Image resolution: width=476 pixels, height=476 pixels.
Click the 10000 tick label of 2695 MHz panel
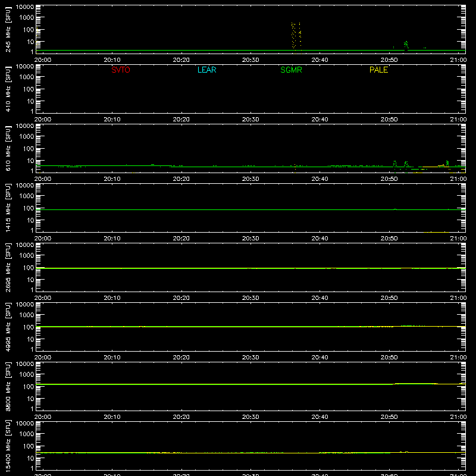[25, 245]
